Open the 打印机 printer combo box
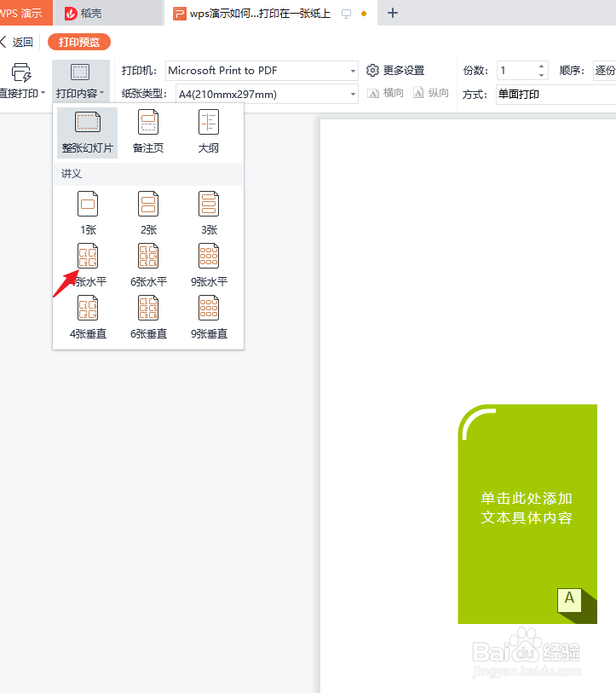 pos(262,71)
